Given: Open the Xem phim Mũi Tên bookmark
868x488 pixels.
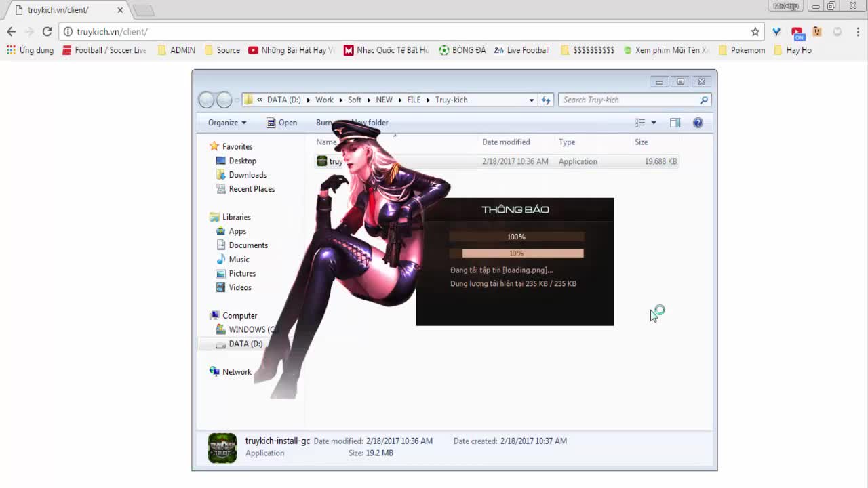Looking at the screenshot, I should 666,50.
